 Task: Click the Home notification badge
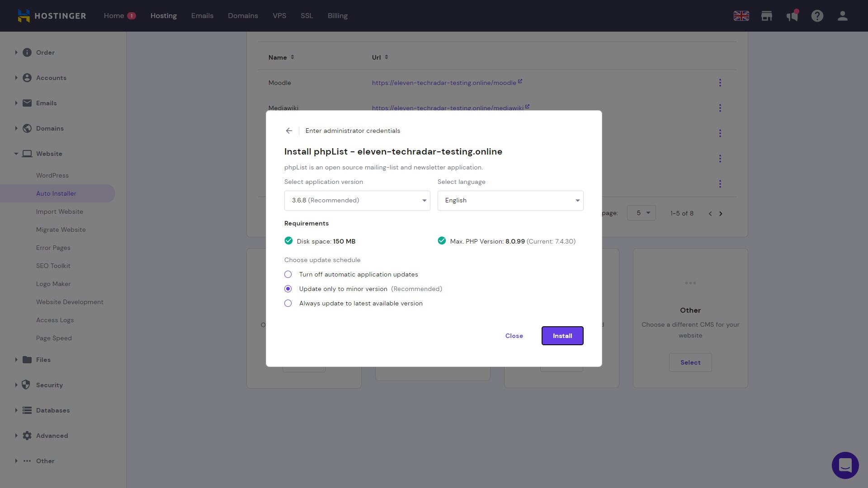pos(132,16)
